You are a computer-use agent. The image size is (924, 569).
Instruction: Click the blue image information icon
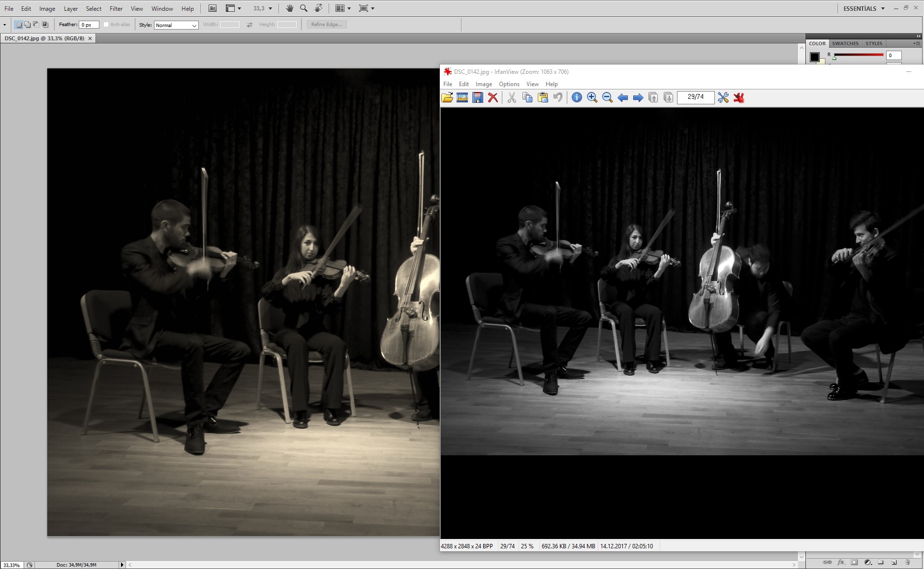click(577, 97)
